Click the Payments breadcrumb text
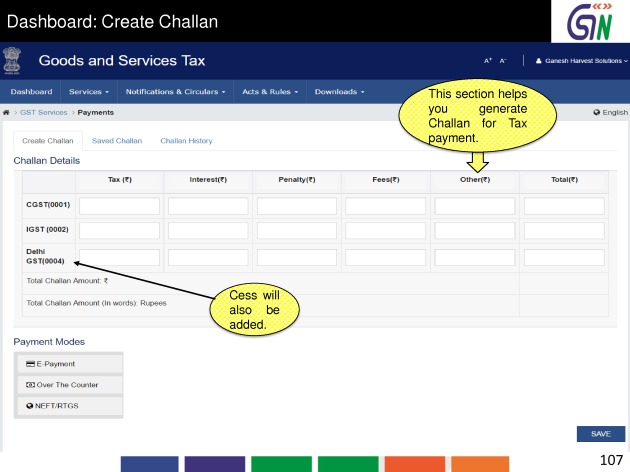 96,112
